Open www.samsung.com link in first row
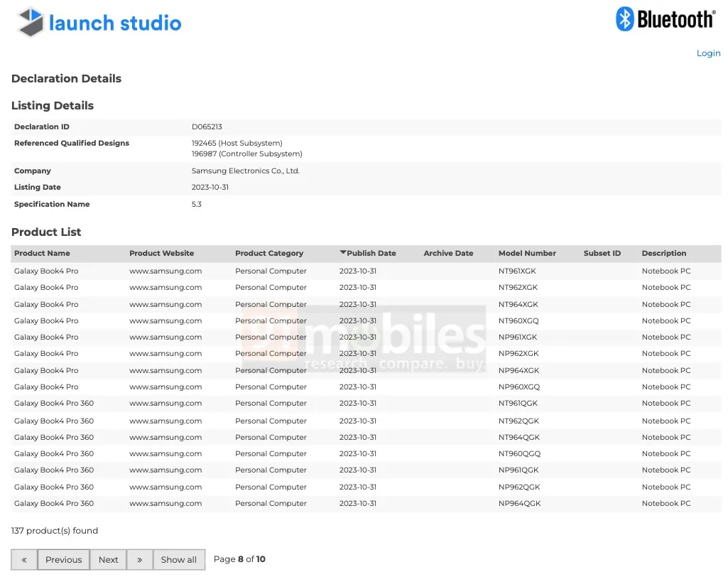 [165, 271]
